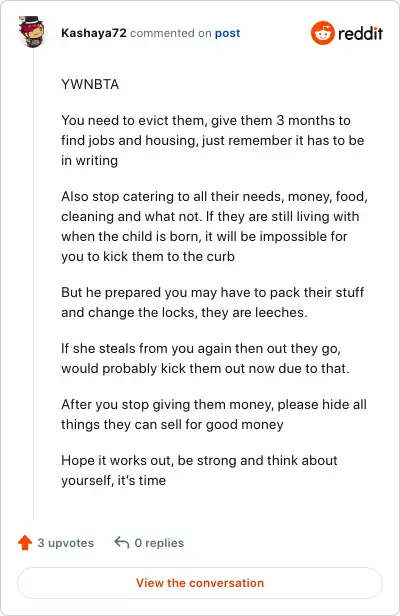Open the blue 'post' link
Image resolution: width=400 pixels, height=616 pixels.
coord(227,33)
